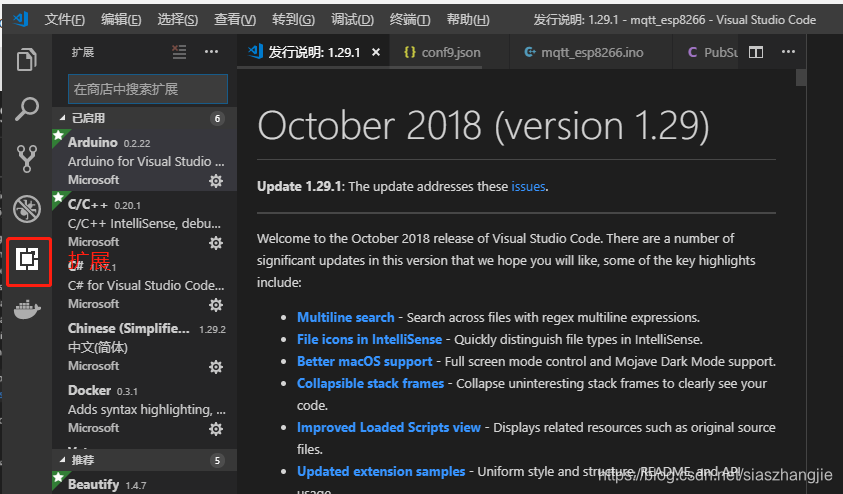Select the Chinese (Simplified) extension entry
The width and height of the screenshot is (843, 494).
coord(144,346)
